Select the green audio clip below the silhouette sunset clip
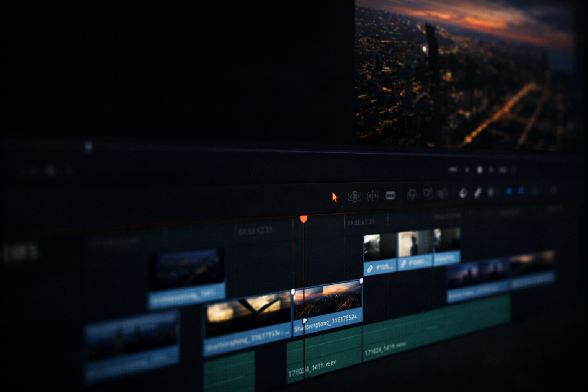The height and width of the screenshot is (392, 588). (x=229, y=371)
